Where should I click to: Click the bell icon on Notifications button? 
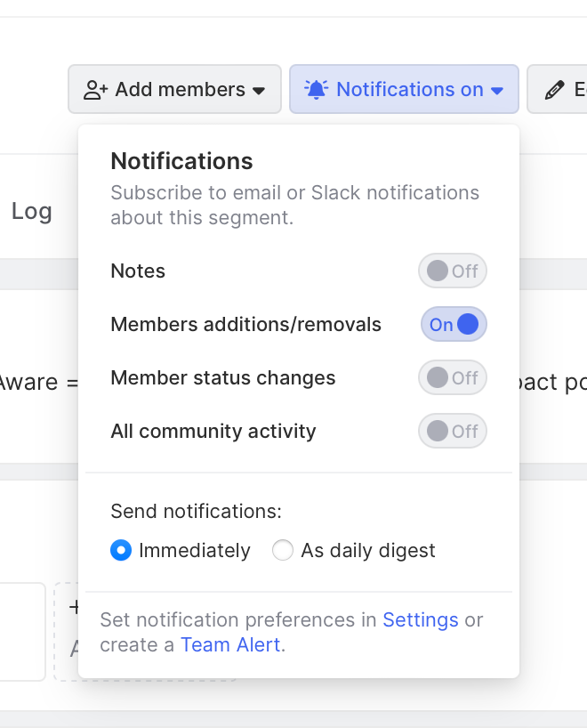(x=316, y=89)
